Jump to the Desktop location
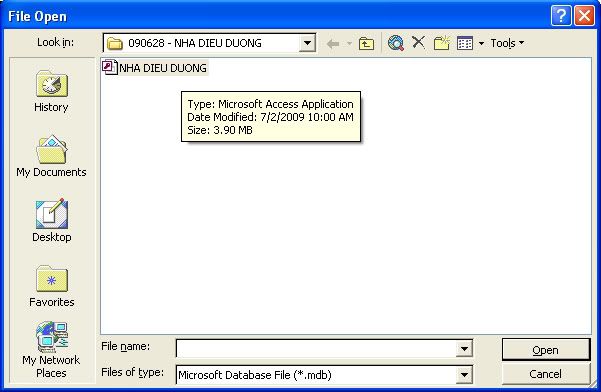 (51, 221)
